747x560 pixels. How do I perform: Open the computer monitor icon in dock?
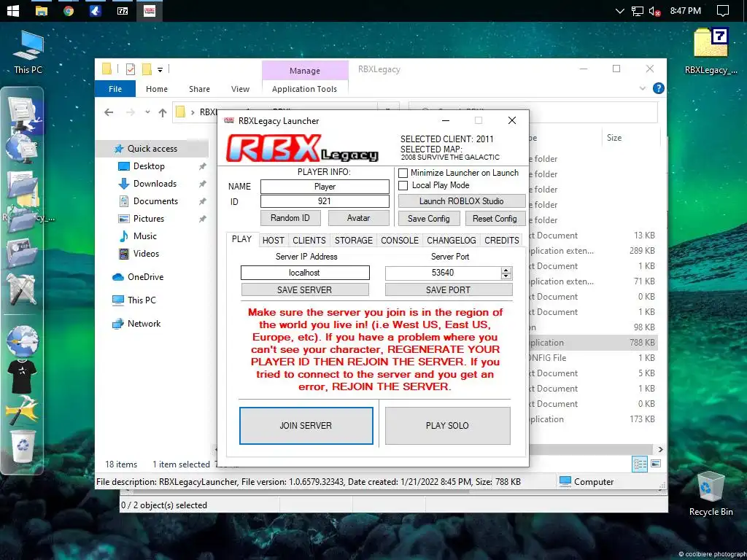coord(23,113)
